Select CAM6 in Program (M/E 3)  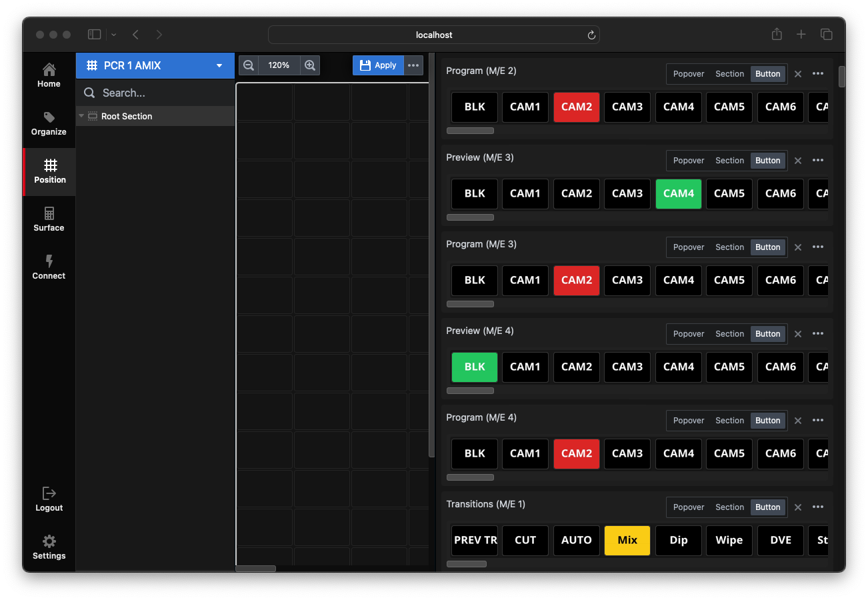781,280
